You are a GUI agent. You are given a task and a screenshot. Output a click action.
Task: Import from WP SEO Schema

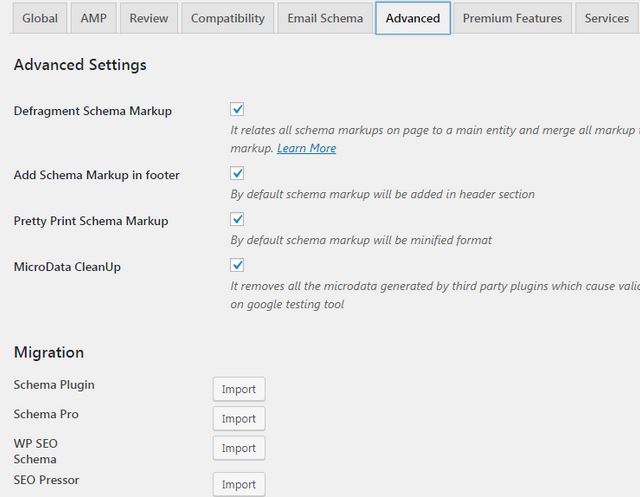click(x=239, y=448)
